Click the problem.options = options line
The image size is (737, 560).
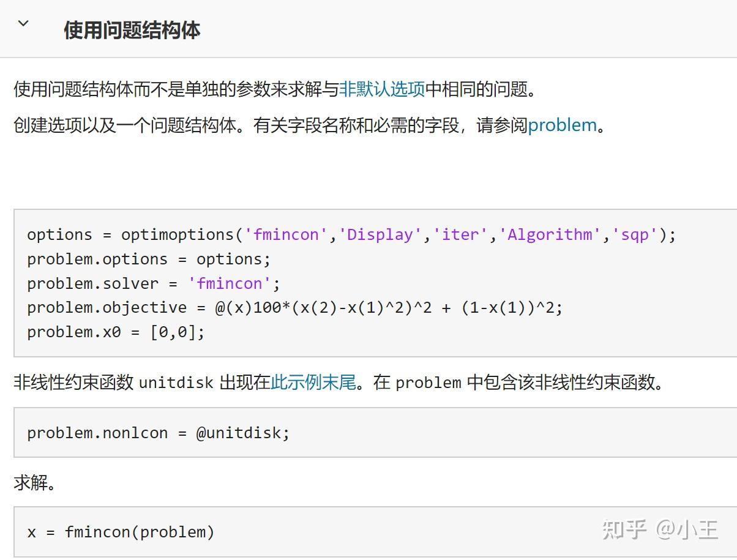(148, 259)
